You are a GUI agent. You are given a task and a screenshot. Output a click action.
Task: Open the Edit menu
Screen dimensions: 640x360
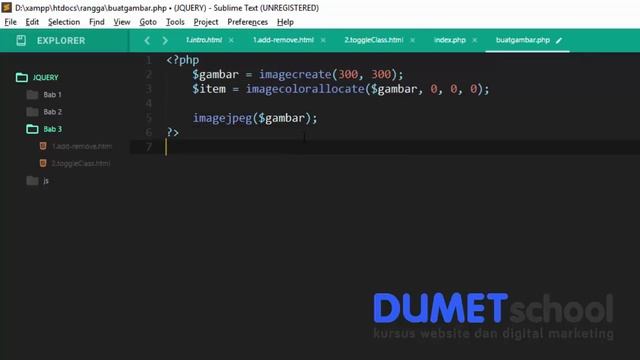[x=32, y=22]
